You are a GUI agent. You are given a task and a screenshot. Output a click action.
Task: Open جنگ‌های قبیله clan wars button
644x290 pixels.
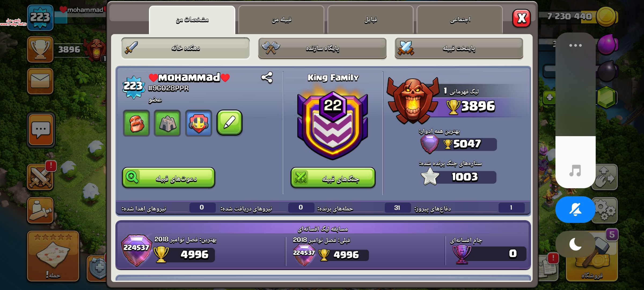point(333,178)
